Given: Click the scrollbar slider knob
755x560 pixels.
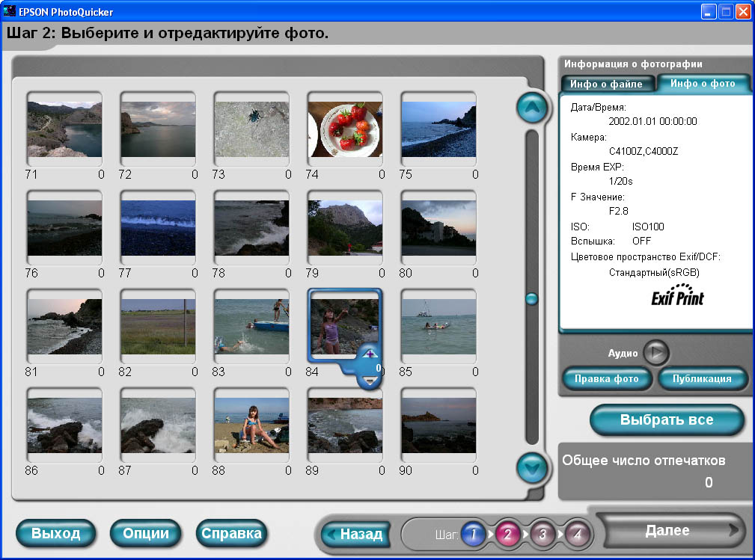Looking at the screenshot, I should tap(531, 299).
